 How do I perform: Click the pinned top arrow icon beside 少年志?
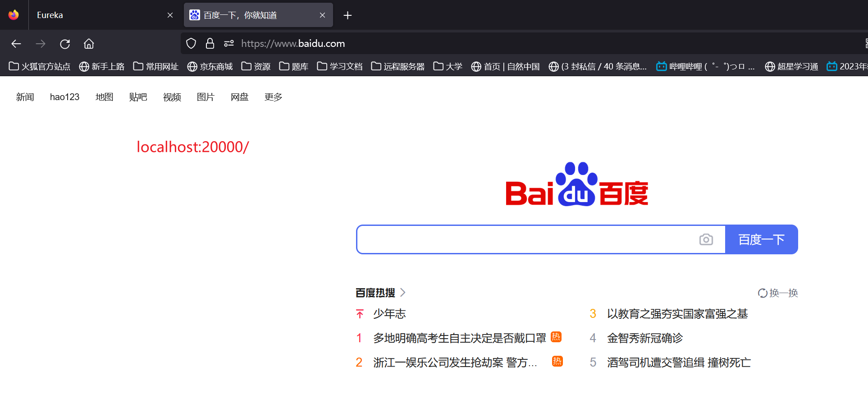click(360, 314)
